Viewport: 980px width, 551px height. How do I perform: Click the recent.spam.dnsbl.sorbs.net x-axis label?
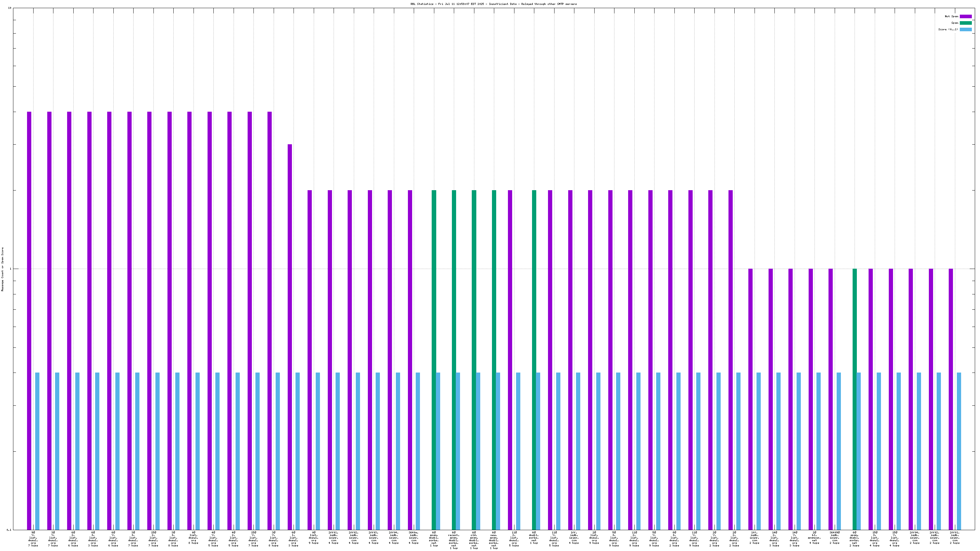click(x=454, y=540)
